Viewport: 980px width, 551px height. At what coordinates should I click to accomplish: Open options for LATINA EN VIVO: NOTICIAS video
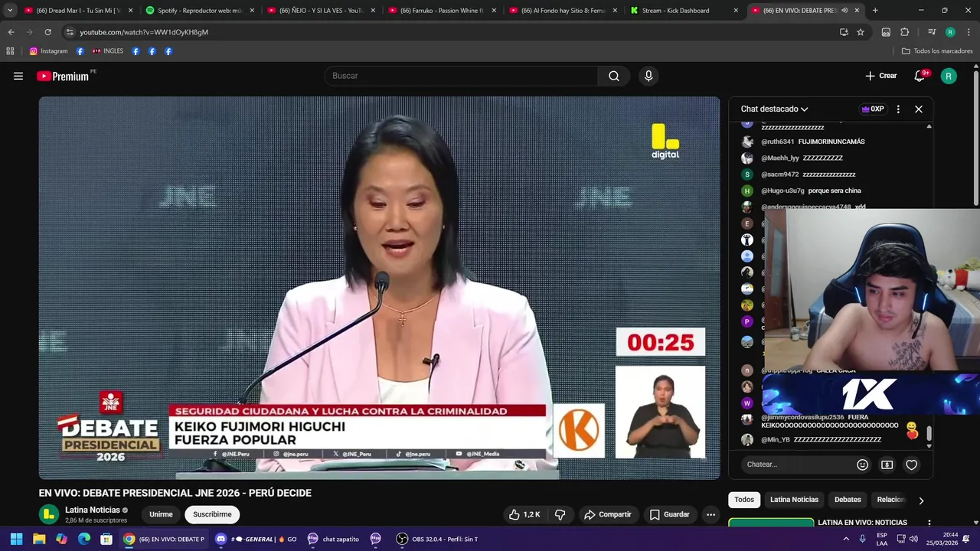tap(929, 523)
